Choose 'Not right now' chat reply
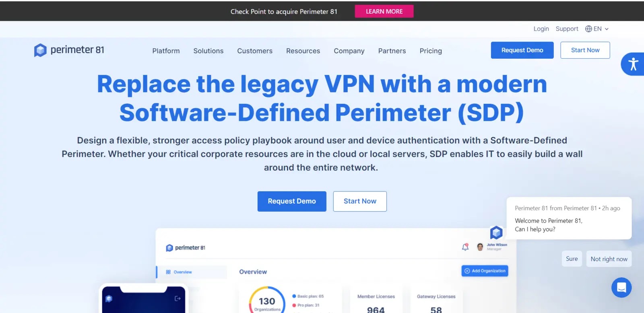The width and height of the screenshot is (644, 313). 609,259
